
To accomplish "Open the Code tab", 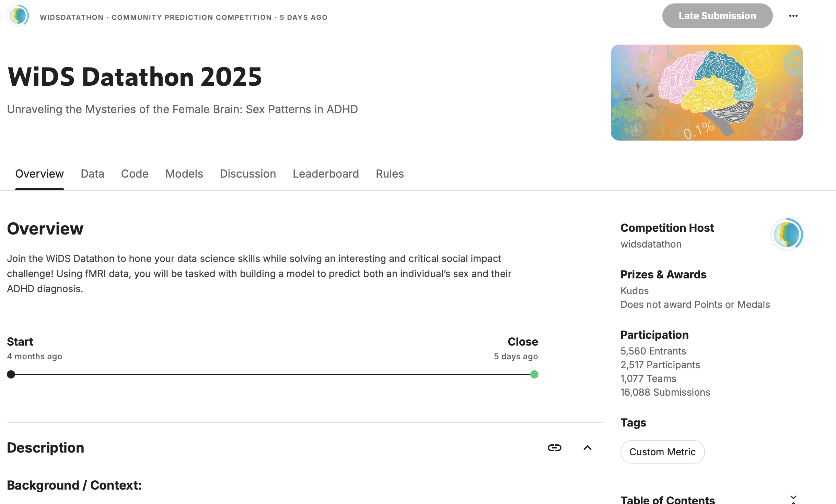I will [x=135, y=174].
